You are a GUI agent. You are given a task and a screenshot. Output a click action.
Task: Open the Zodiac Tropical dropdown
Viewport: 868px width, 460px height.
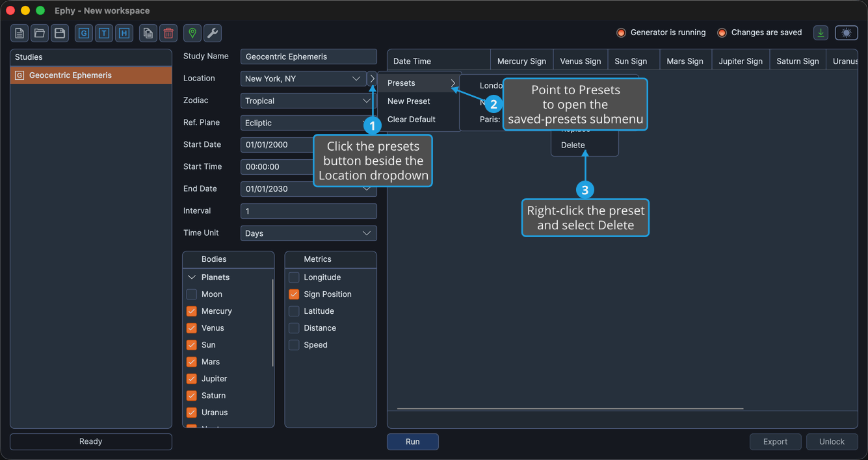(308, 101)
